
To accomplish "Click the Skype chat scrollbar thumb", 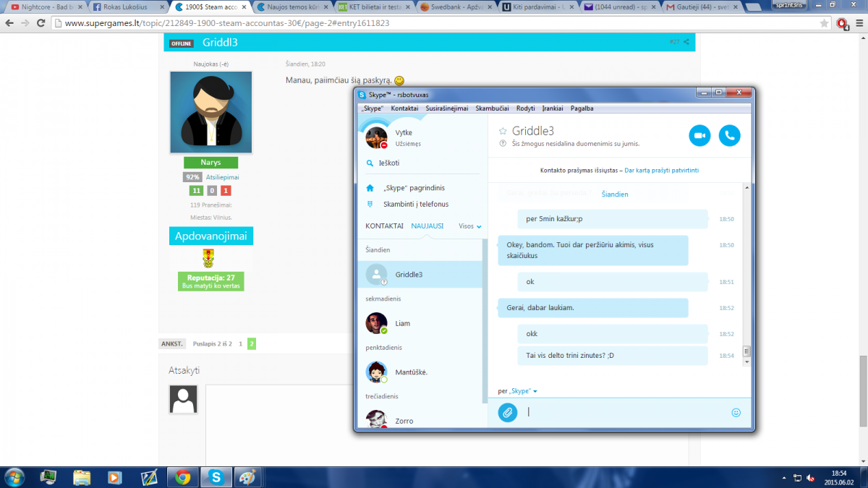I will coord(747,352).
